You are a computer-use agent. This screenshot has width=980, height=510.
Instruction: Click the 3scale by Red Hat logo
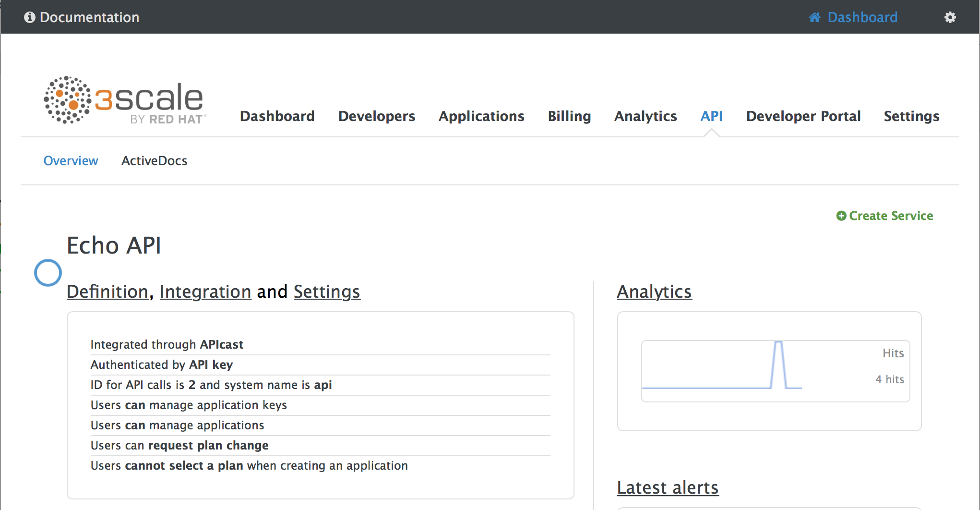coord(125,100)
